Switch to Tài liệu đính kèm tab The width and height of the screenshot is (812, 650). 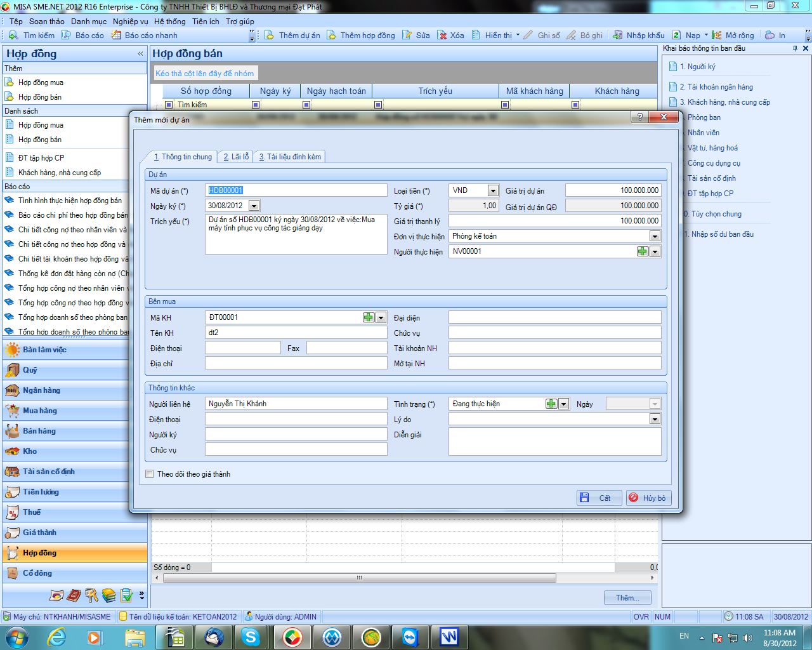tap(290, 157)
